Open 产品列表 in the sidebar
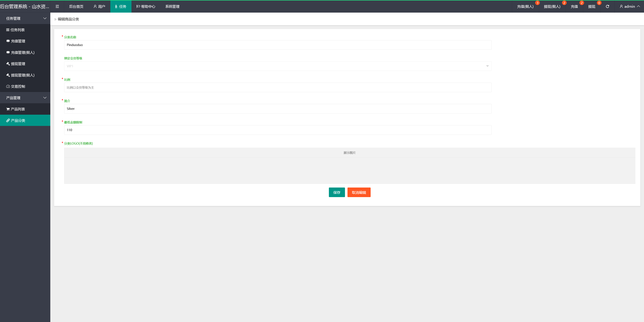The width and height of the screenshot is (644, 322). [18, 109]
